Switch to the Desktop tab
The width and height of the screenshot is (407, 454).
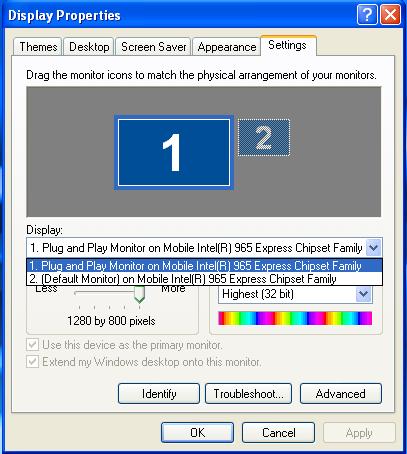89,47
